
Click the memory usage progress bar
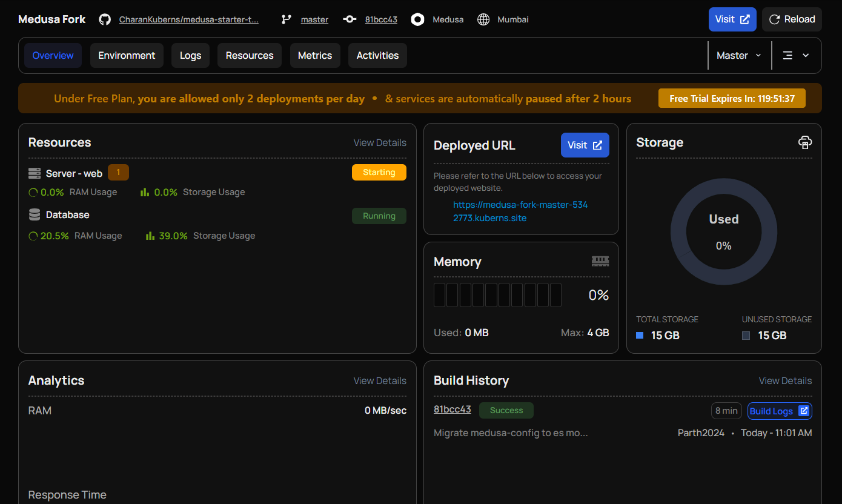pyautogui.click(x=497, y=294)
